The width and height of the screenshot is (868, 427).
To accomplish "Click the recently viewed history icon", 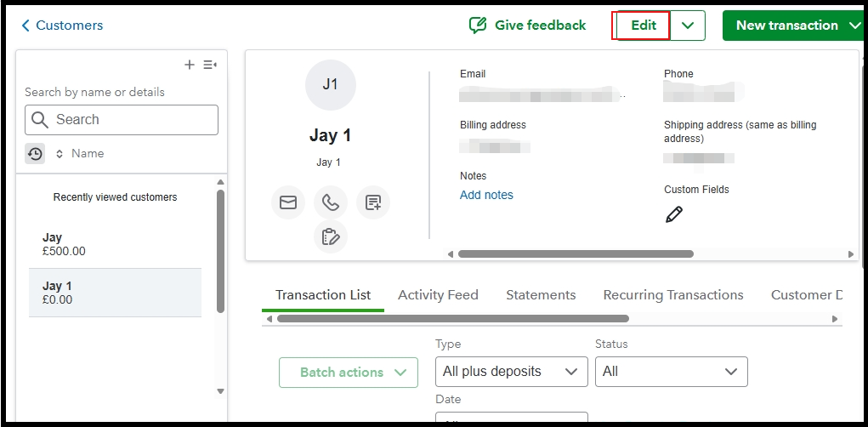I will pyautogui.click(x=35, y=153).
